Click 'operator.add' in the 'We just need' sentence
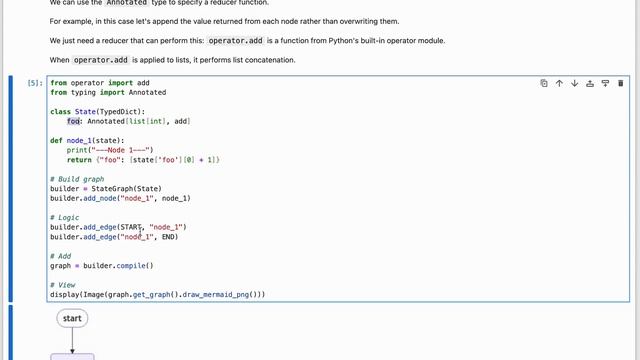This screenshot has width=640, height=360. 236,40
